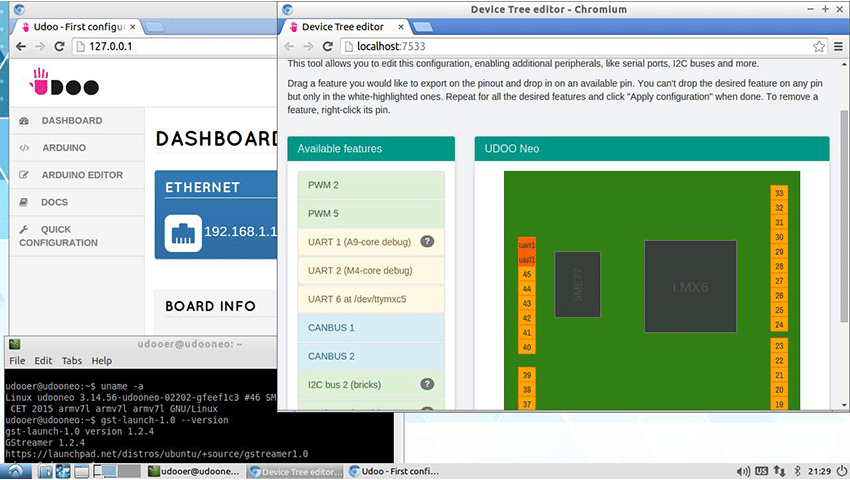Viewport: 850px width, 480px height.
Task: Click the Udoo window forward arrow
Action: pyautogui.click(x=40, y=47)
